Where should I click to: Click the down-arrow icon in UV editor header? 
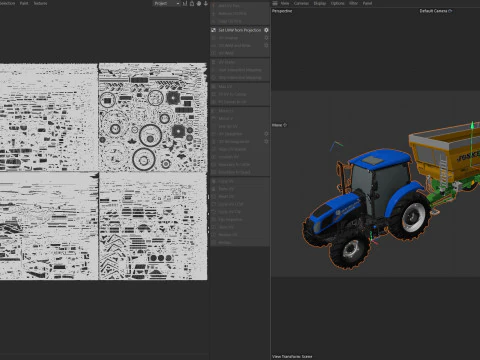206,3
